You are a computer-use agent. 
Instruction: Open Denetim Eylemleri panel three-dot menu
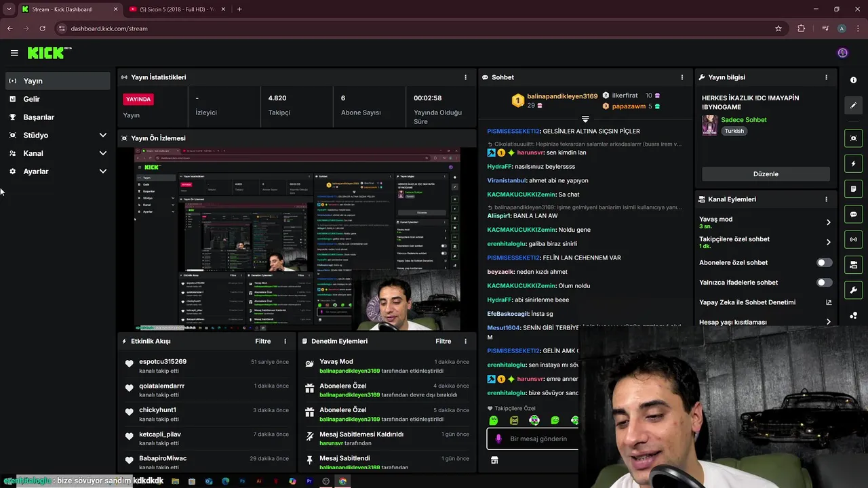tap(465, 342)
